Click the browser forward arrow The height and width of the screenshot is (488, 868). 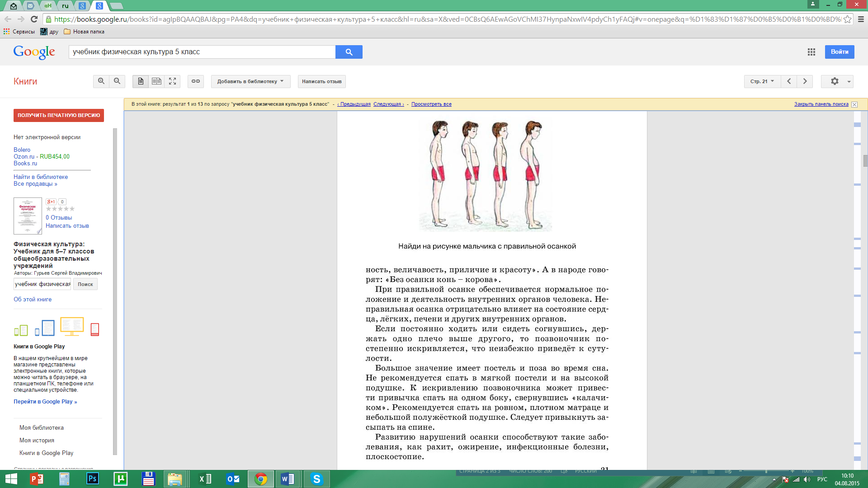(x=21, y=19)
